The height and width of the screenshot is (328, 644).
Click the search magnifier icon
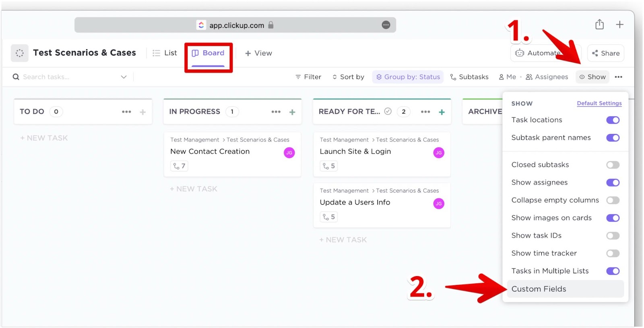(x=16, y=77)
